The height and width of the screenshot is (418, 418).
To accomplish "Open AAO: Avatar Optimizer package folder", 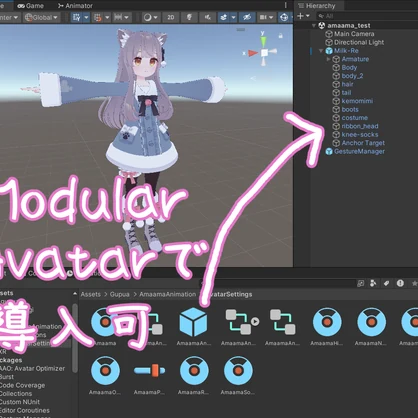I will click(x=32, y=368).
